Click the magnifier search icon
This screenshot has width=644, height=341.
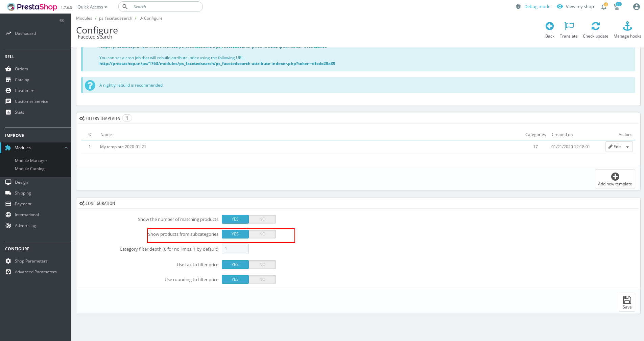tap(125, 7)
